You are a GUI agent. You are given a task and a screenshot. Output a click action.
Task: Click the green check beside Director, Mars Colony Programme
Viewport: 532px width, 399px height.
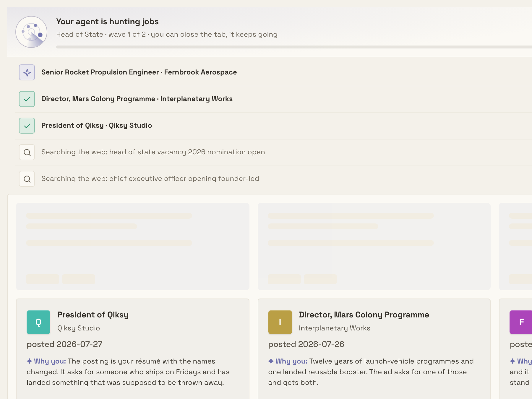click(27, 99)
